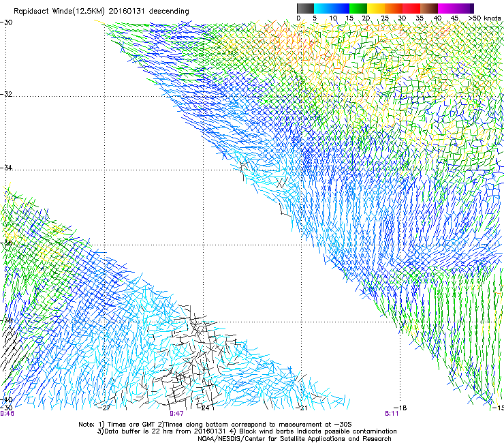Click the orange 25-30 knots legend swatch

pyautogui.click(x=394, y=8)
